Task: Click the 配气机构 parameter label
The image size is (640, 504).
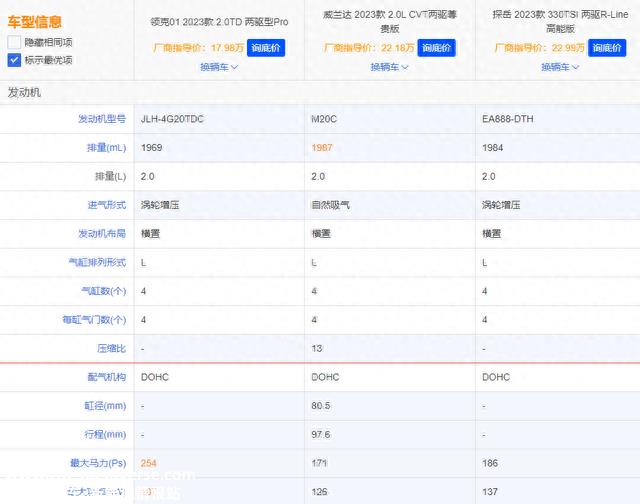Action: [107, 377]
